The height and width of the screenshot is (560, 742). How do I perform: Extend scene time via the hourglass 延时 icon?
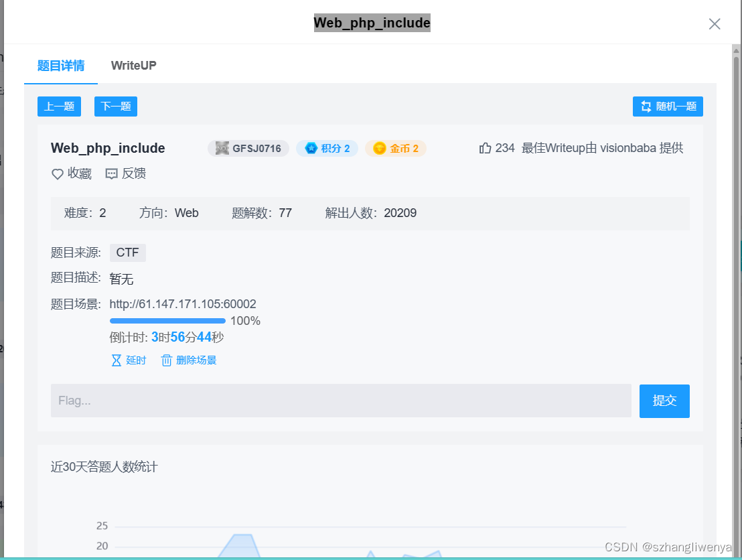click(x=117, y=360)
